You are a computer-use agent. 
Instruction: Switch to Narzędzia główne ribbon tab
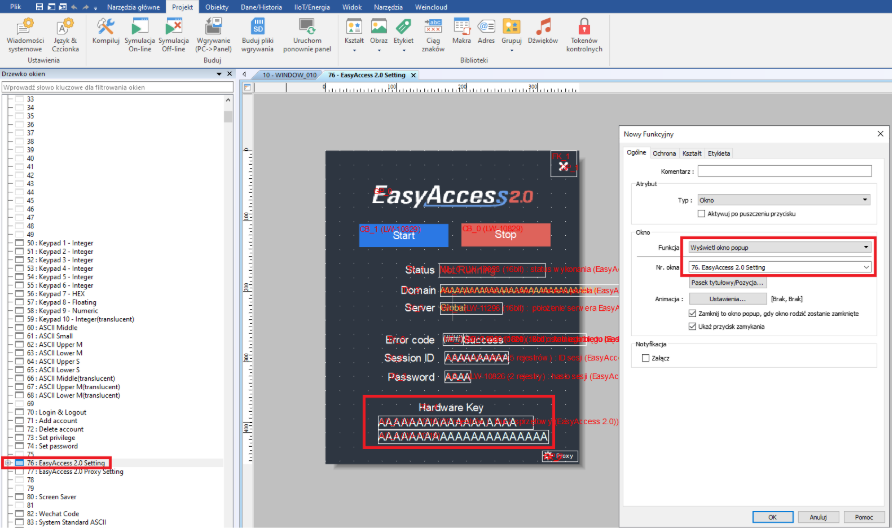click(133, 7)
